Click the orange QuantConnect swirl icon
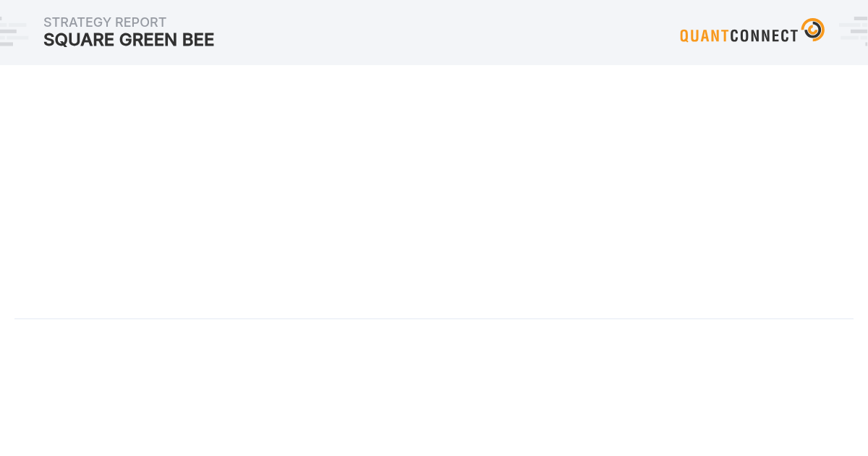This screenshot has height=456, width=868. pyautogui.click(x=813, y=30)
